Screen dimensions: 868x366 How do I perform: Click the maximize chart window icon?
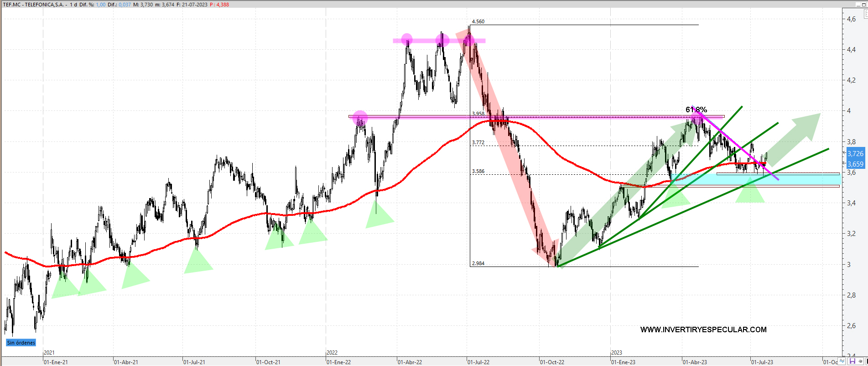point(864,5)
